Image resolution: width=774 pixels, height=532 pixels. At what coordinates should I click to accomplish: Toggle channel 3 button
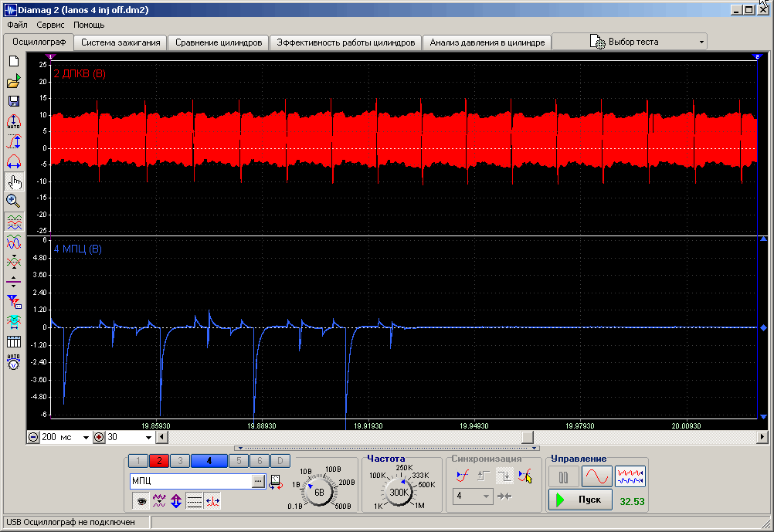click(180, 461)
